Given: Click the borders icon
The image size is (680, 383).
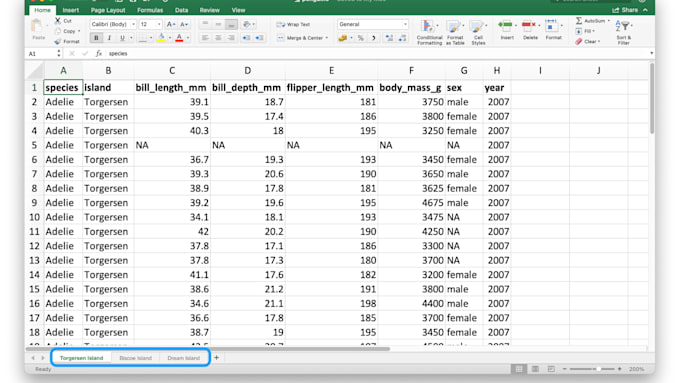Looking at the screenshot, I should pyautogui.click(x=142, y=38).
